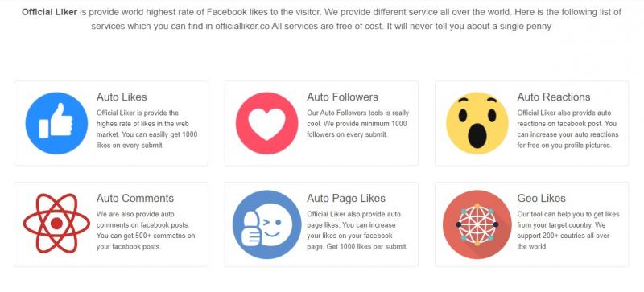The width and height of the screenshot is (644, 292).
Task: Select the Auto Comments description text
Action: [146, 230]
